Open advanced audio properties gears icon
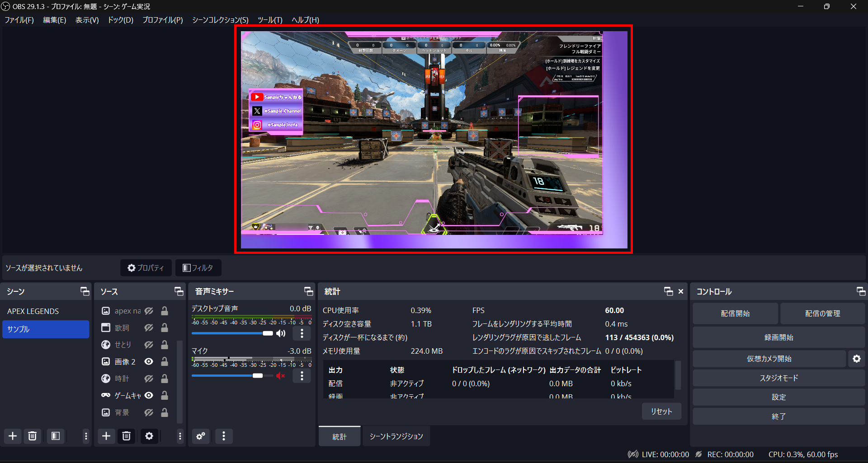The image size is (868, 463). (201, 436)
